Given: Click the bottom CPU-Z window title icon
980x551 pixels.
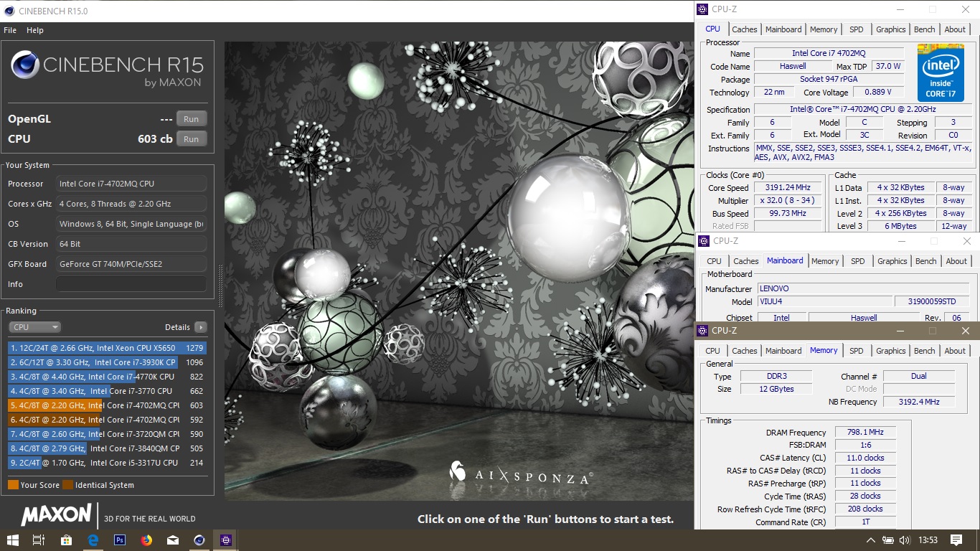Looking at the screenshot, I should pyautogui.click(x=702, y=331).
